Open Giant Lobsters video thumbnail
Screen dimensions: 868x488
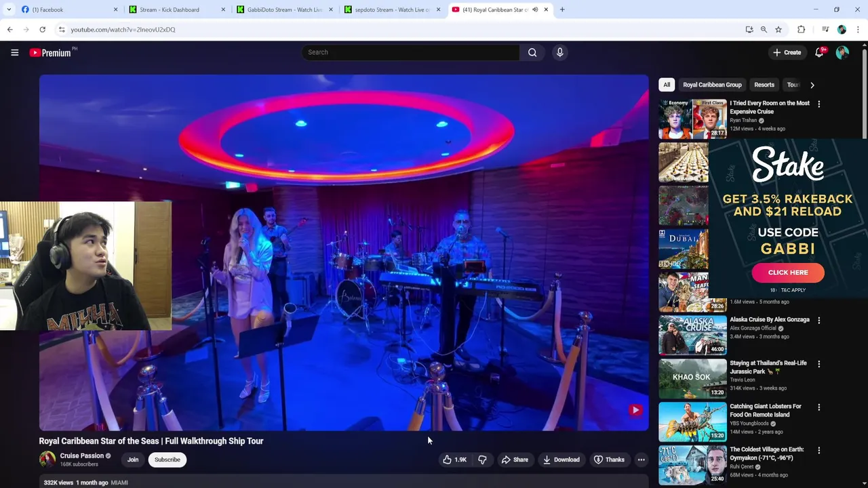(692, 422)
